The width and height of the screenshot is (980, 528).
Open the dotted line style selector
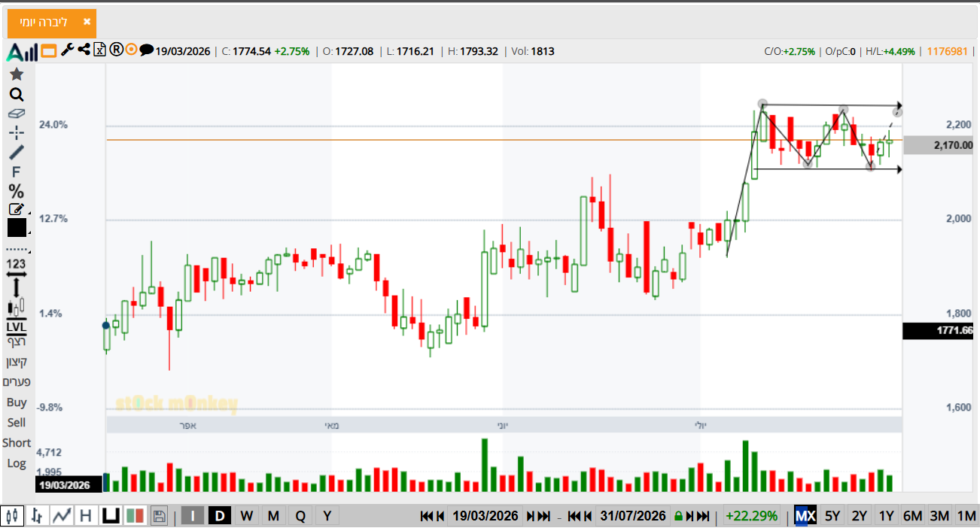(17, 249)
